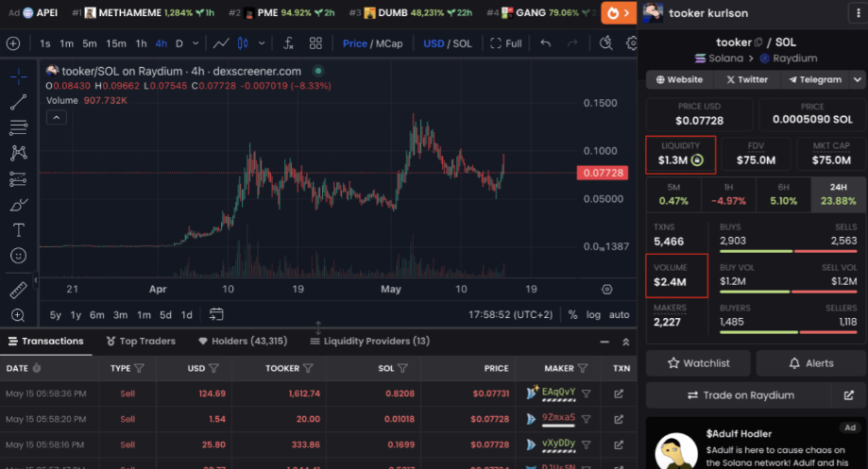Click Trade on Raydium button

coord(739,395)
